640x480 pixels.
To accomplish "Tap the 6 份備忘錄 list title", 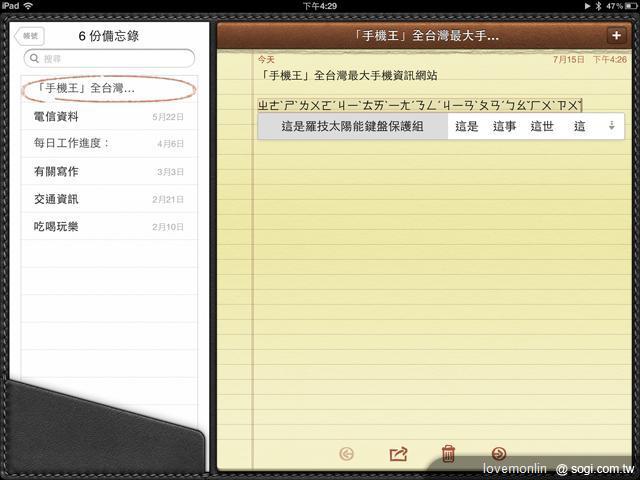I will pyautogui.click(x=109, y=36).
